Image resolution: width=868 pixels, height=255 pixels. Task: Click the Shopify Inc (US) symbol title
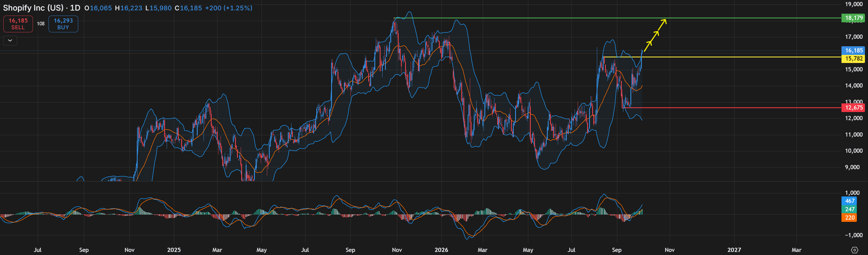[x=33, y=8]
